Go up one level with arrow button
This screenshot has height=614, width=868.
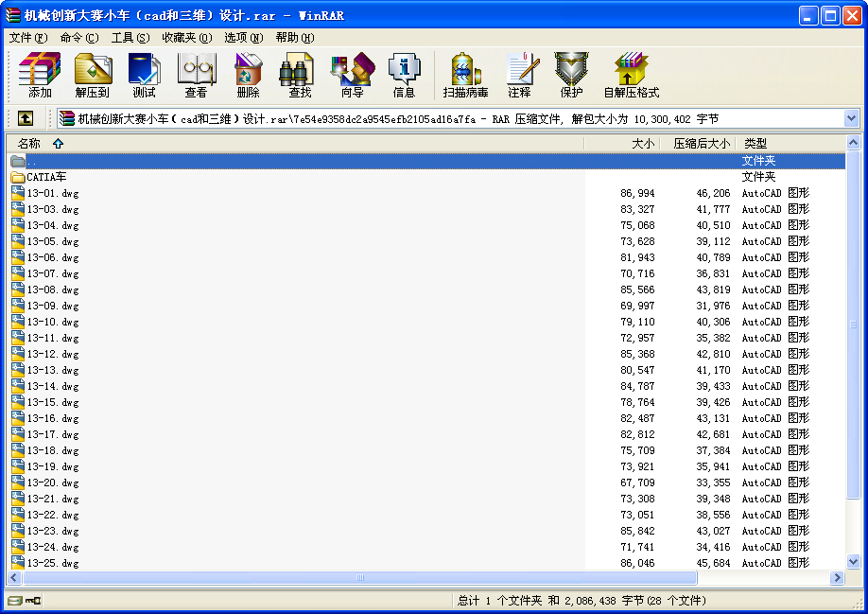26,118
